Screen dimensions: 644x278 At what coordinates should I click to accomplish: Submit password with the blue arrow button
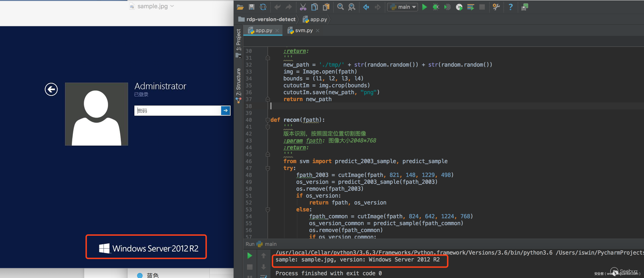tap(225, 111)
